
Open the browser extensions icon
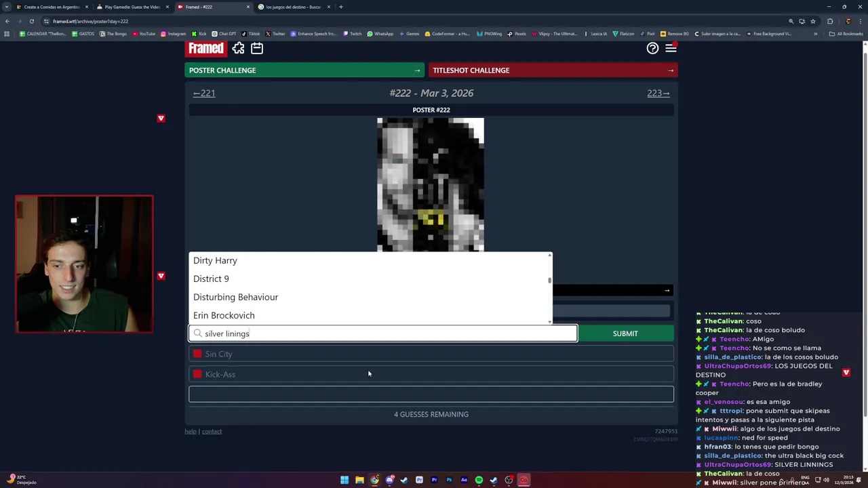(830, 21)
